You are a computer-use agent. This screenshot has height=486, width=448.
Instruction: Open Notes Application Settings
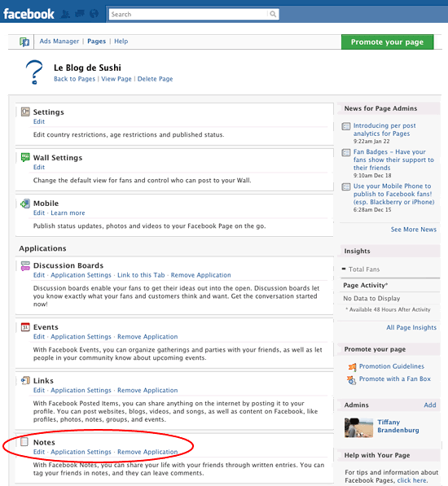pos(81,452)
